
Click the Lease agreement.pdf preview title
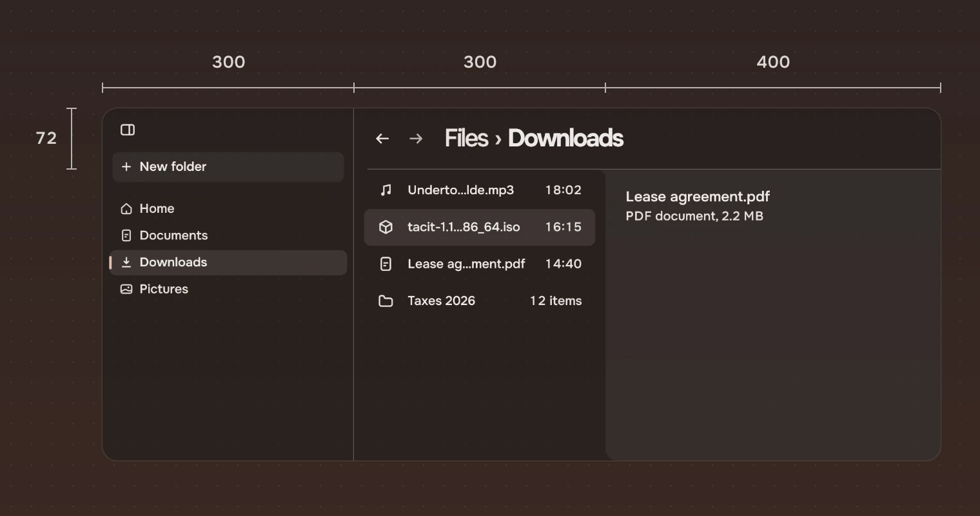point(698,197)
